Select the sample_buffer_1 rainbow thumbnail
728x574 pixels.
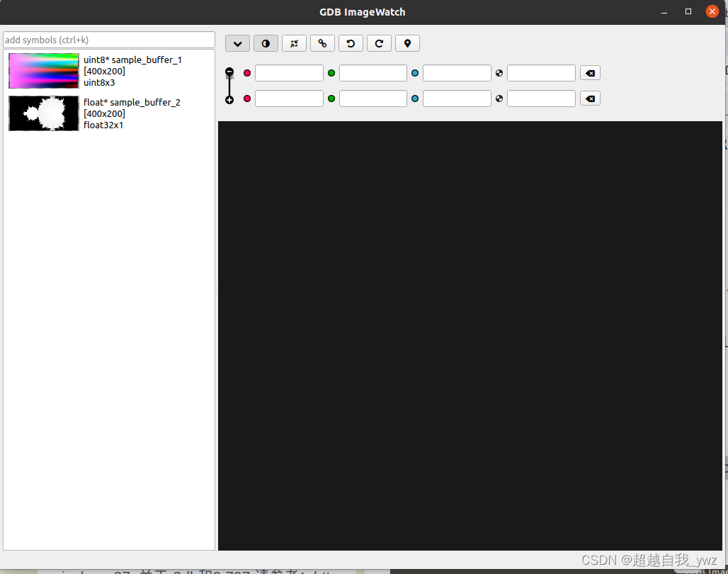tap(44, 71)
